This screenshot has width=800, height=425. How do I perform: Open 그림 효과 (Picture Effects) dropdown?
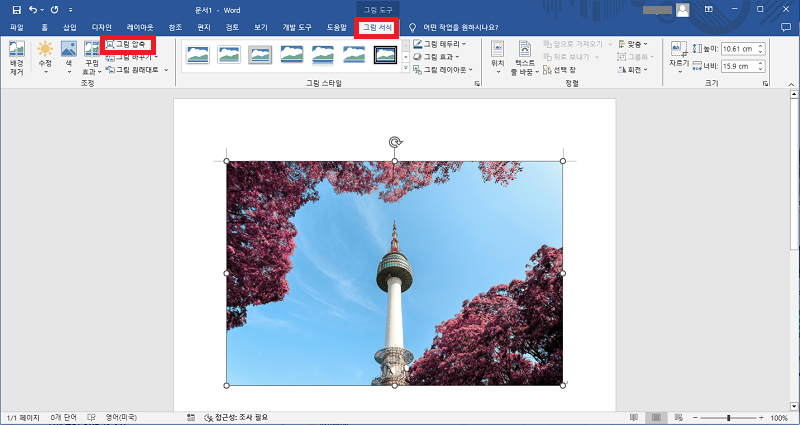pyautogui.click(x=436, y=57)
